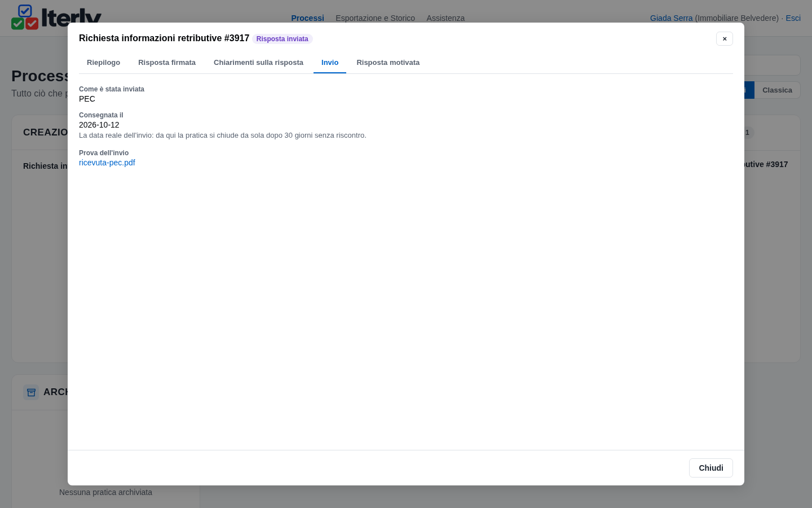Switch to the Risposta firmata tab
The width and height of the screenshot is (812, 508).
pos(167,63)
